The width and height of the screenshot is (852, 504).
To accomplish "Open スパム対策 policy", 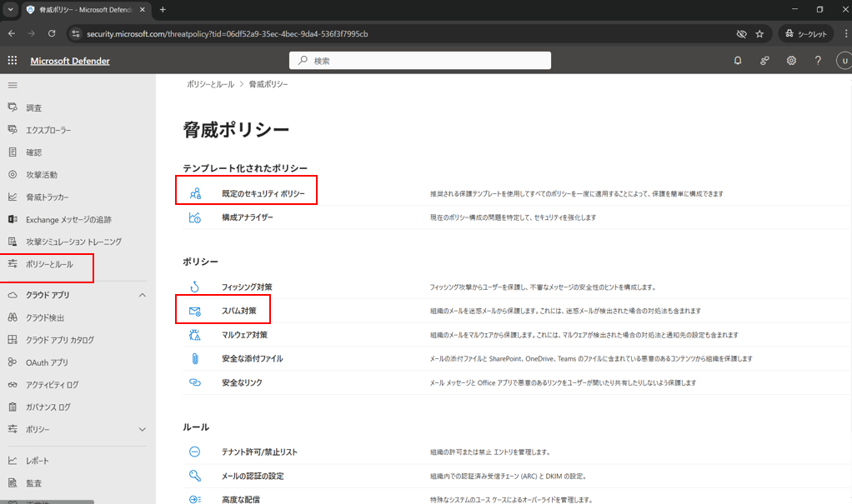I will [x=239, y=311].
